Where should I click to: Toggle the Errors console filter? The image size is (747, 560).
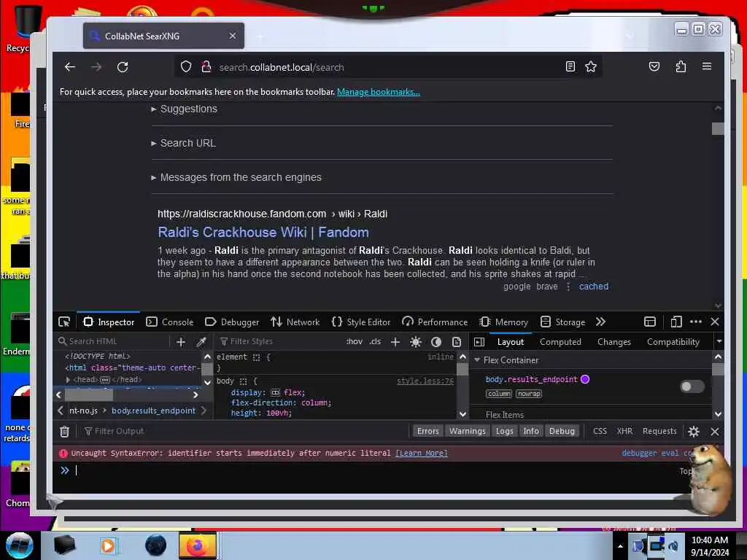coord(427,431)
